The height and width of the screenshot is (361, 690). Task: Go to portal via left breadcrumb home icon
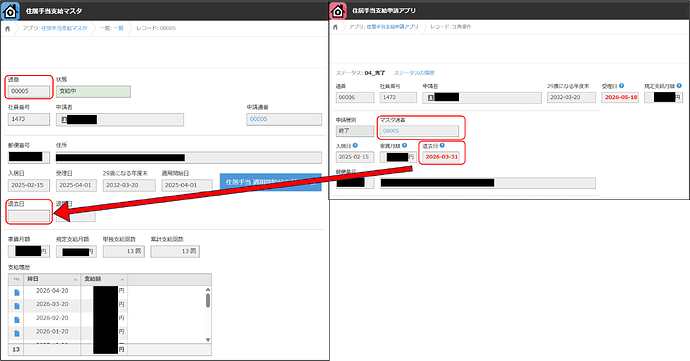(7, 28)
